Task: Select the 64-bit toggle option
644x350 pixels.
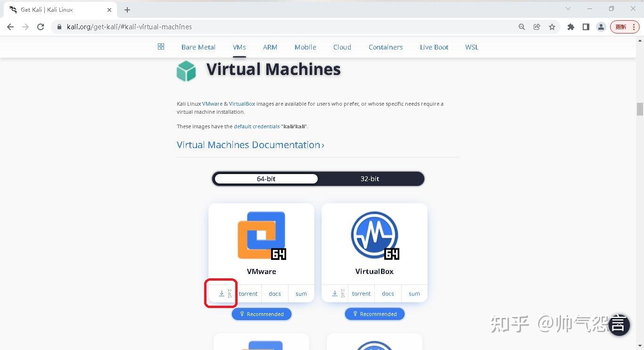Action: (x=266, y=179)
